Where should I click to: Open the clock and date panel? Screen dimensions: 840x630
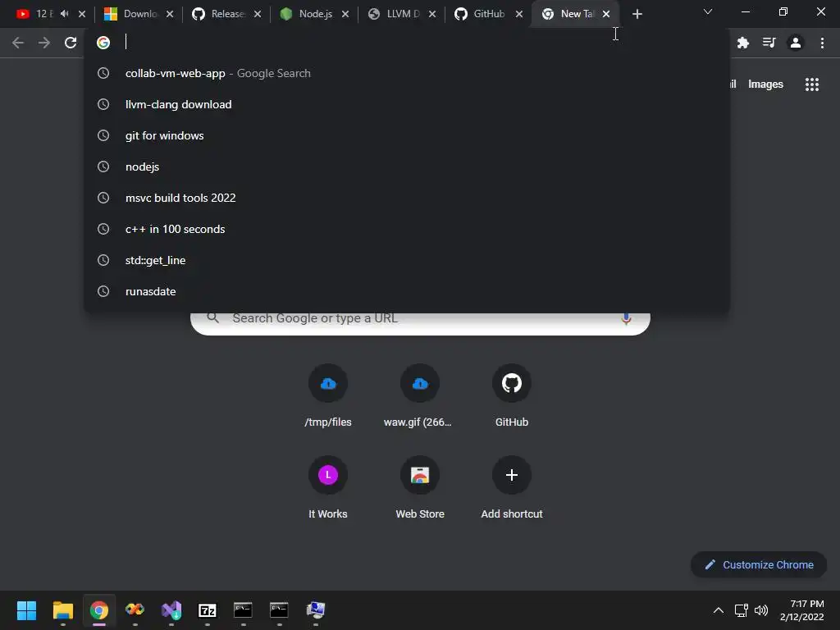click(x=802, y=610)
